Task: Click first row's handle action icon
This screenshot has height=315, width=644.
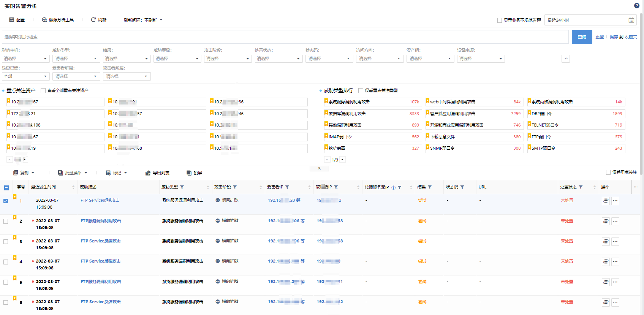Action: pos(606,201)
